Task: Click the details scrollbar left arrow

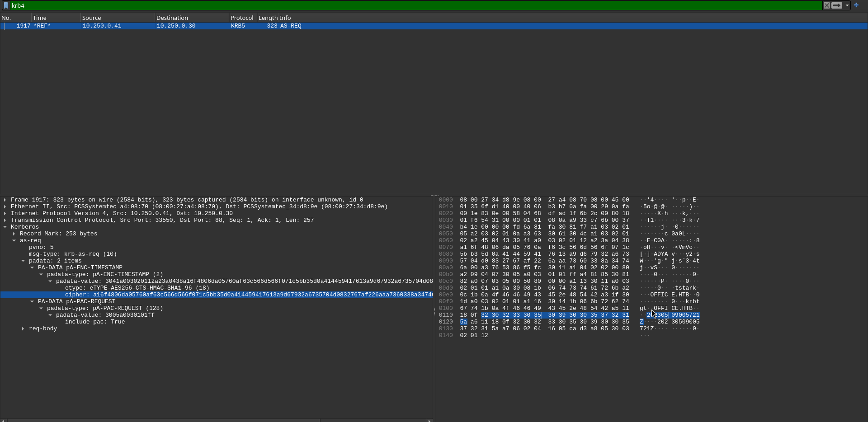Action: tap(4, 420)
